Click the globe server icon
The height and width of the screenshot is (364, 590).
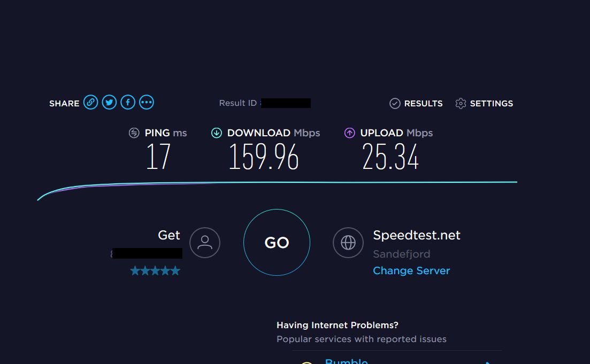tap(348, 243)
